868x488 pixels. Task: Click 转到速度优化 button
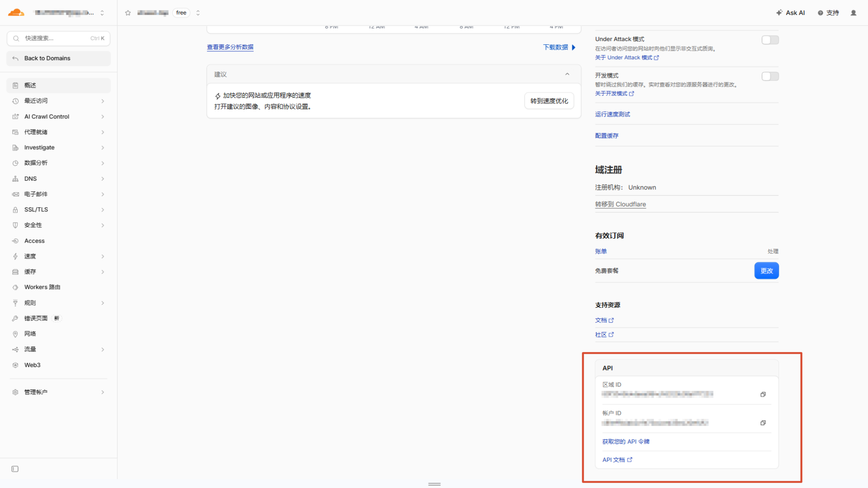coord(549,101)
